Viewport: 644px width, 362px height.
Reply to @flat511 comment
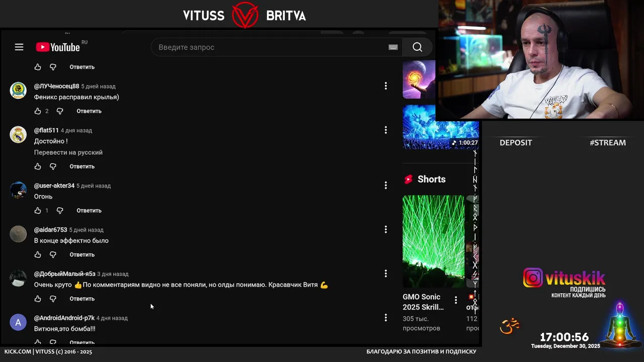coord(82,166)
